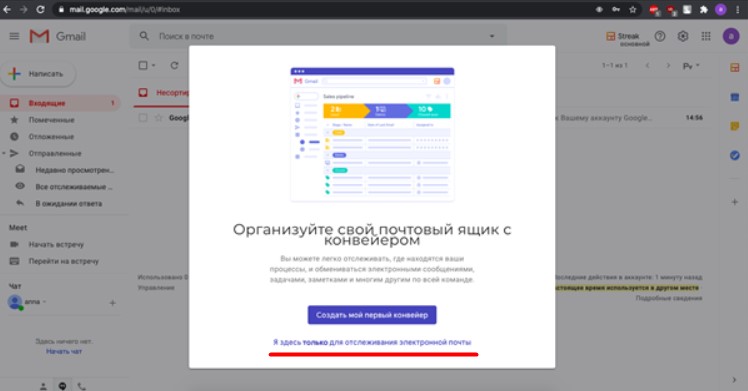
Task: Open the input language Ру dropdown
Action: (x=691, y=66)
